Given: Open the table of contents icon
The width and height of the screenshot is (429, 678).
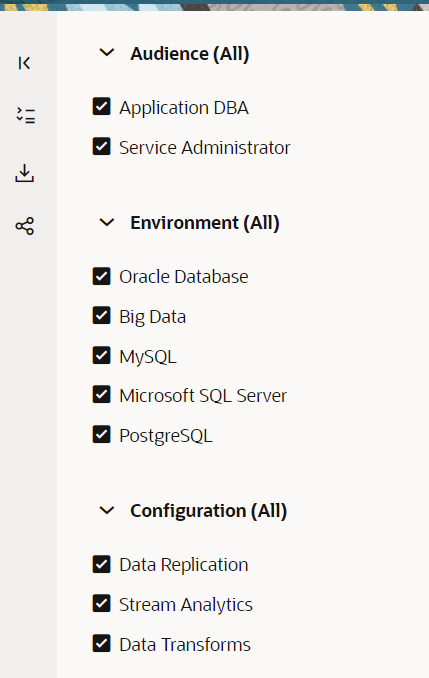Looking at the screenshot, I should pos(26,115).
